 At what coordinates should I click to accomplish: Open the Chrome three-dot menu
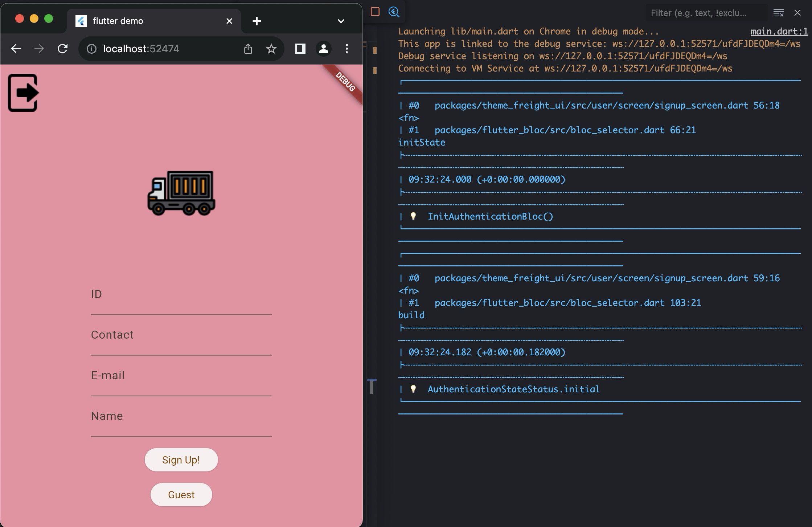pyautogui.click(x=346, y=49)
